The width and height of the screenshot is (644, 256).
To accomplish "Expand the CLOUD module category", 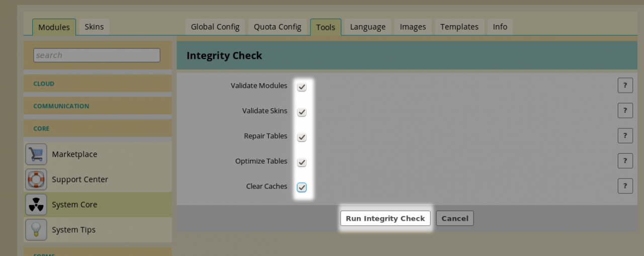I will pyautogui.click(x=98, y=84).
